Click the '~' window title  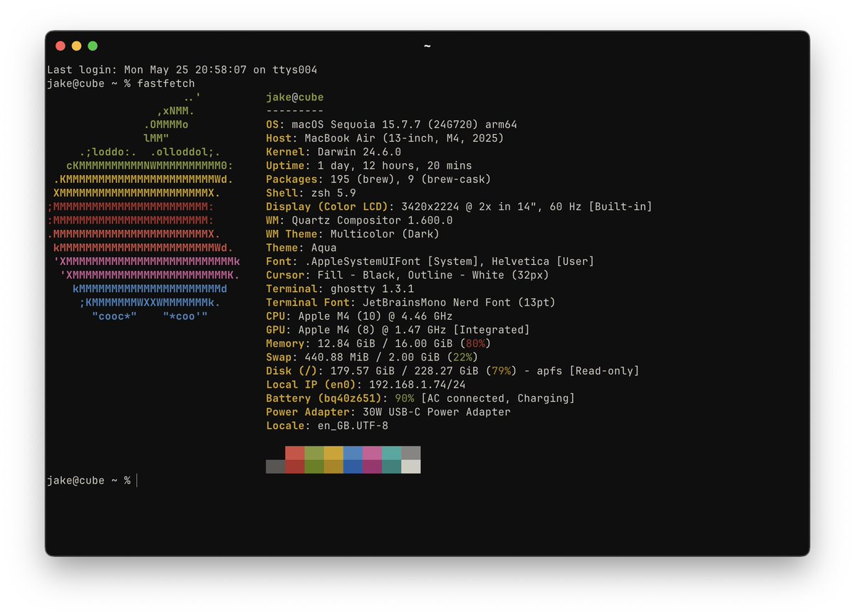[427, 46]
